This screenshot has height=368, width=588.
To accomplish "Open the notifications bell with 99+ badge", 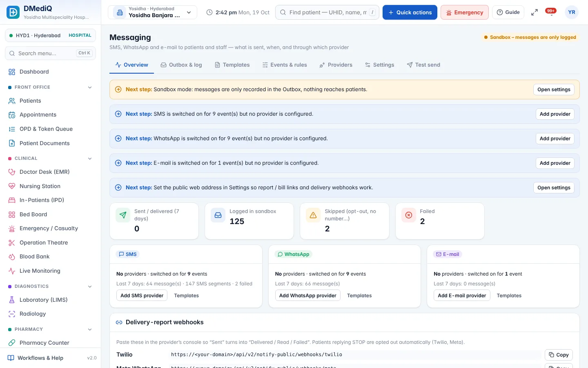I will click(551, 12).
